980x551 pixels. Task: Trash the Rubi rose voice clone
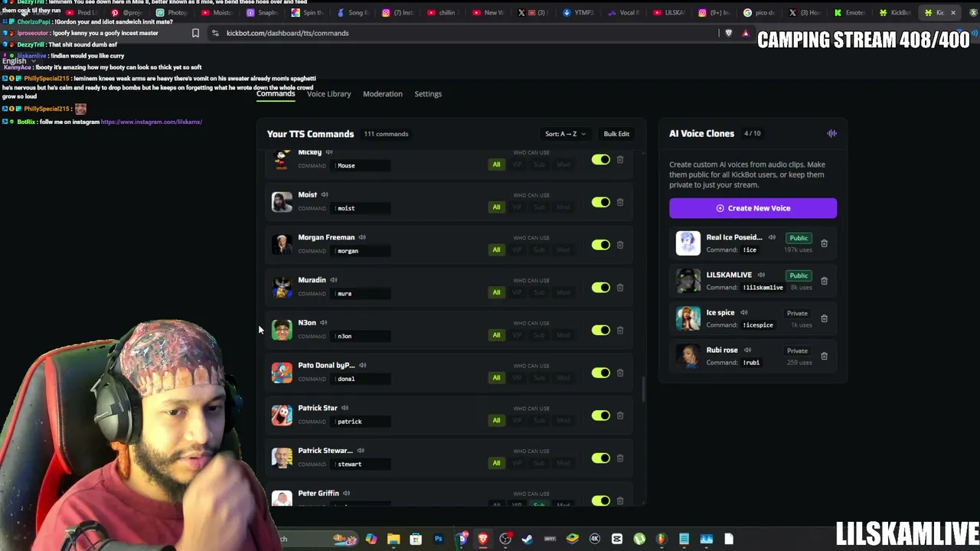[824, 356]
